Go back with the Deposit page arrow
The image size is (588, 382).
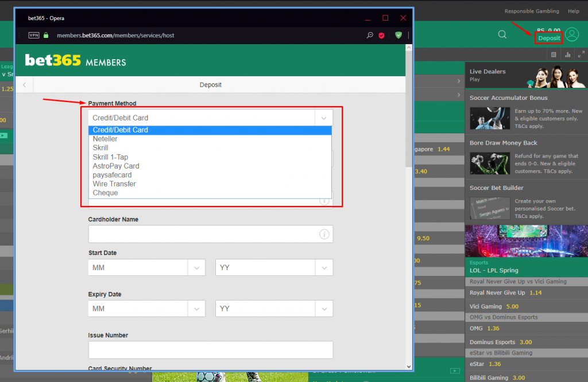point(24,85)
